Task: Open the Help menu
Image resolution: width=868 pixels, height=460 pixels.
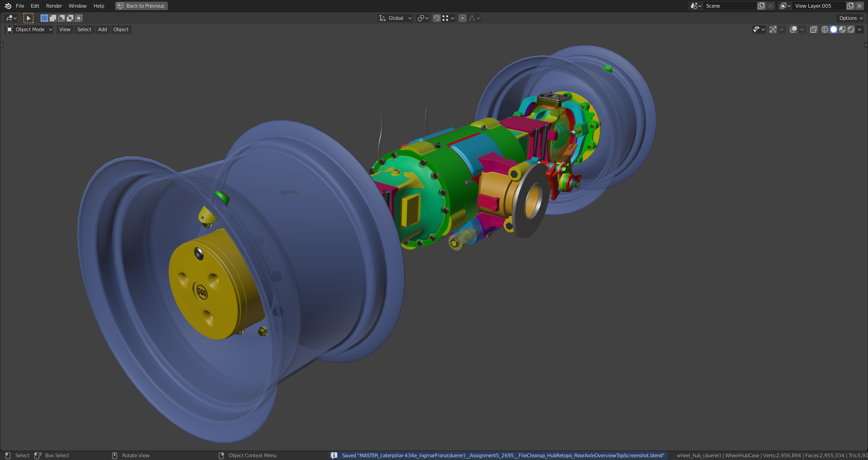Action: tap(99, 6)
